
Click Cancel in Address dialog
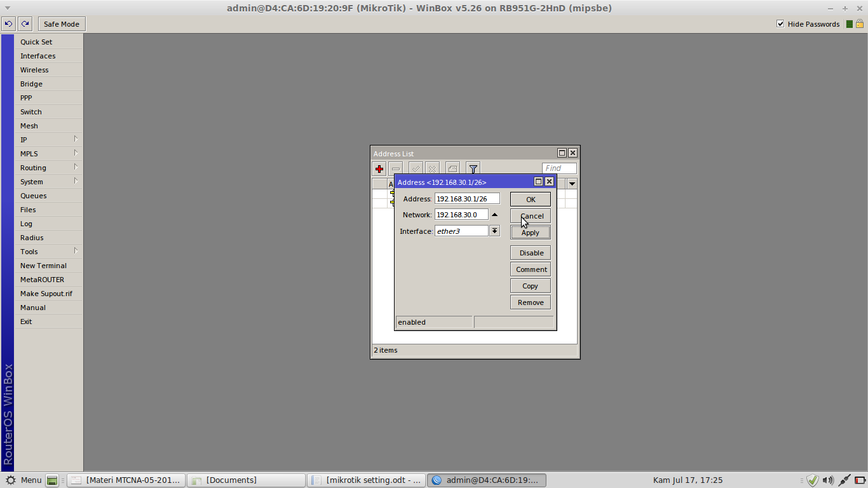531,216
